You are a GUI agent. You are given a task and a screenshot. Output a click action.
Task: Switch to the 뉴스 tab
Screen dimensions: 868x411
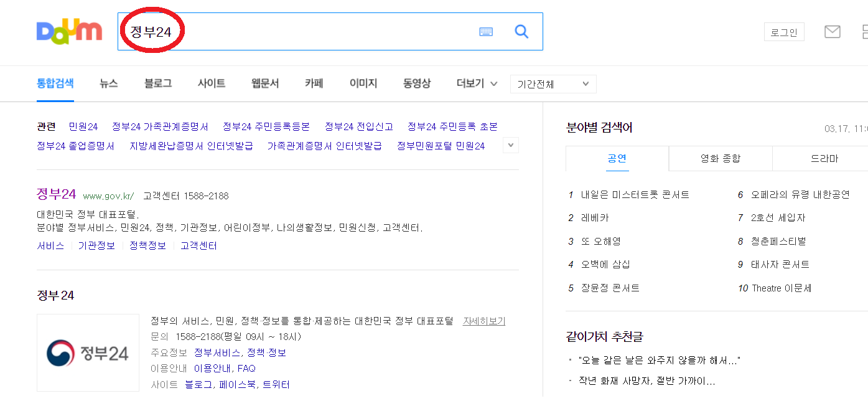click(x=109, y=83)
